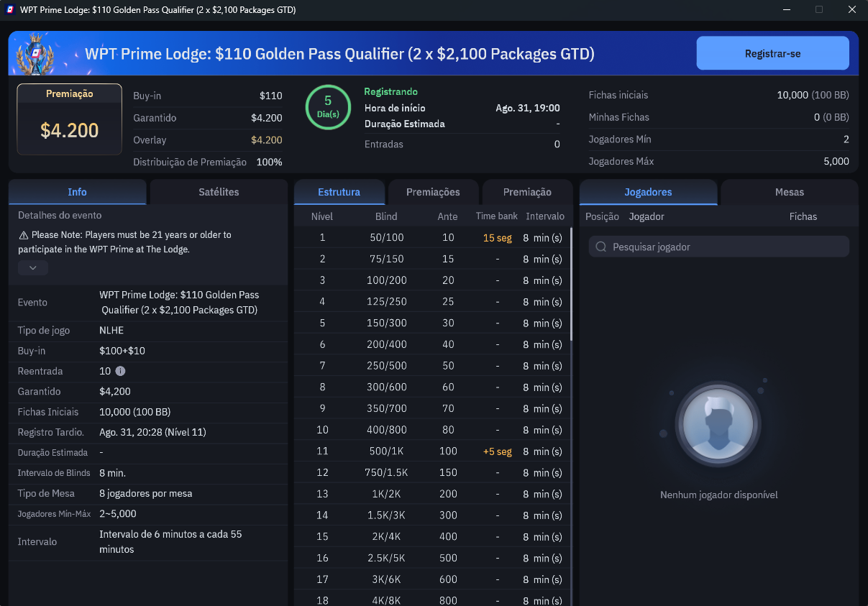Focus the Pesquisar jogador search field
Viewport: 868px width, 606px height.
tap(718, 247)
